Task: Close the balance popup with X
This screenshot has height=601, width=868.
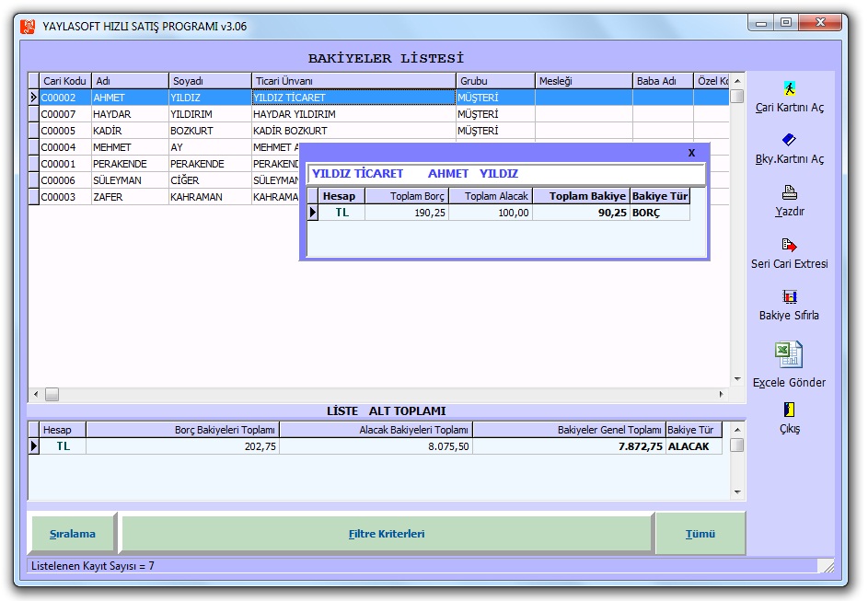Action: 691,153
